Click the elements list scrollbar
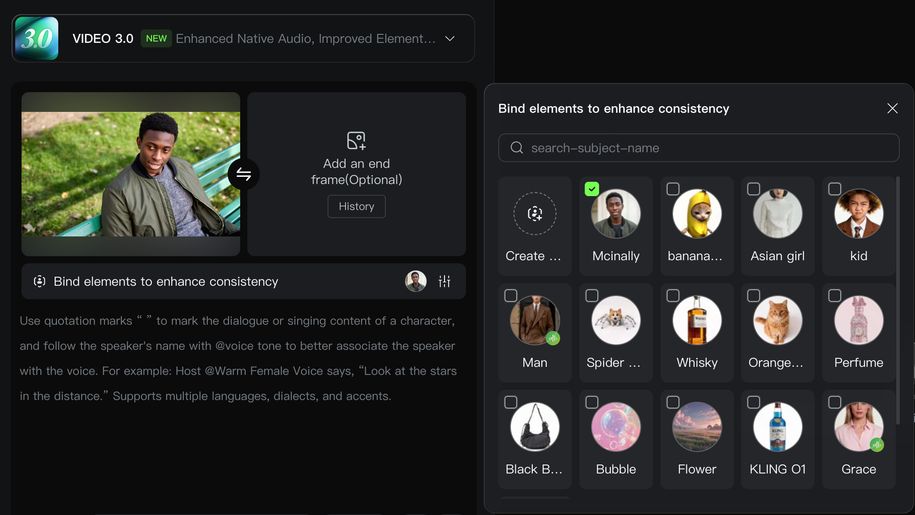The image size is (915, 515). click(898, 300)
